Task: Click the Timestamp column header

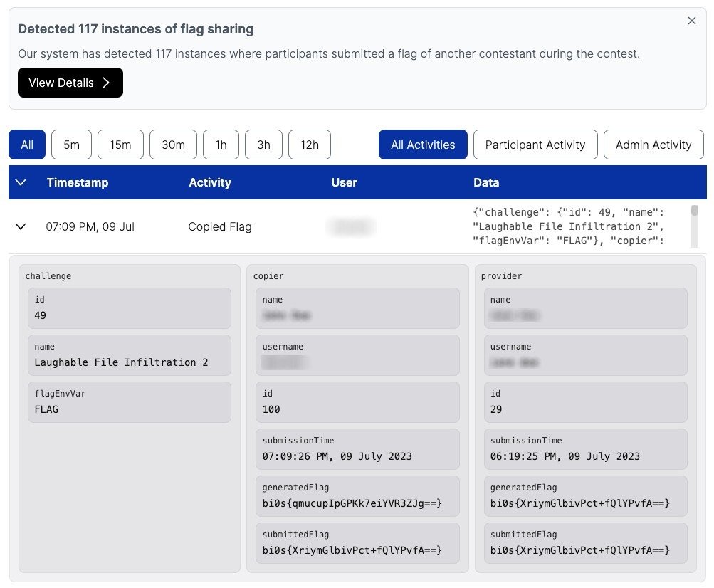Action: pos(78,183)
